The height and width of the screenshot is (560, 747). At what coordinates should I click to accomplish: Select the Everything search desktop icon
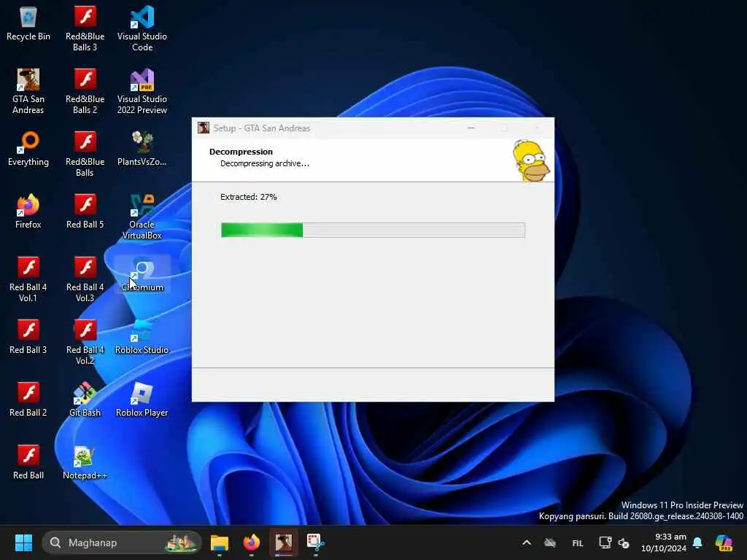(x=28, y=149)
